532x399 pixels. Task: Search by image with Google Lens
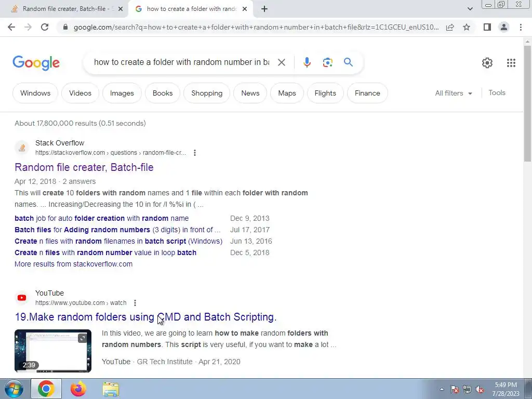click(327, 62)
